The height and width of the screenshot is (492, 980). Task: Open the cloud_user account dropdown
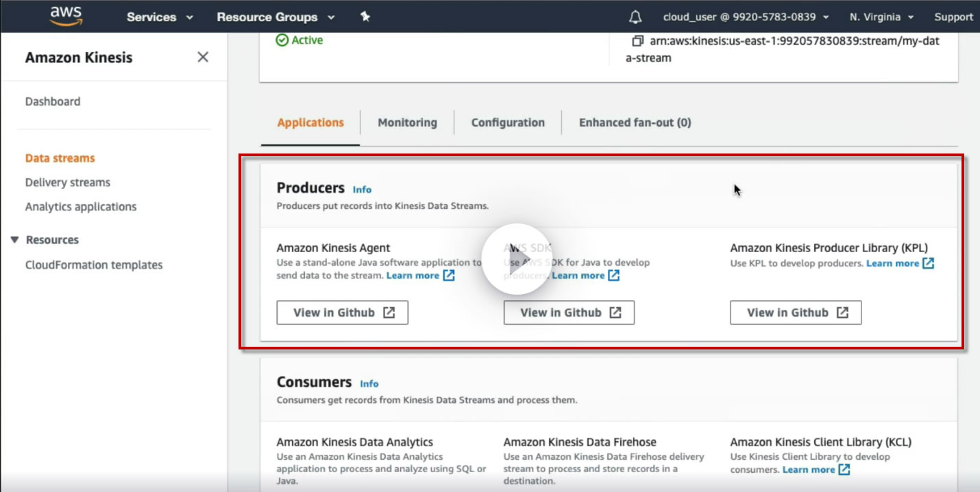[746, 17]
